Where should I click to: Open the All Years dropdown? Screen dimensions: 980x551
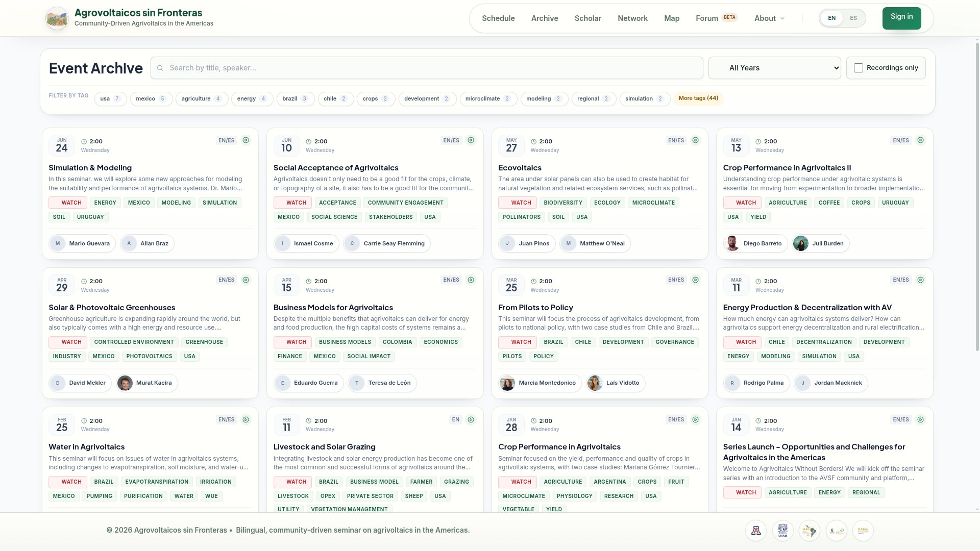tap(775, 68)
